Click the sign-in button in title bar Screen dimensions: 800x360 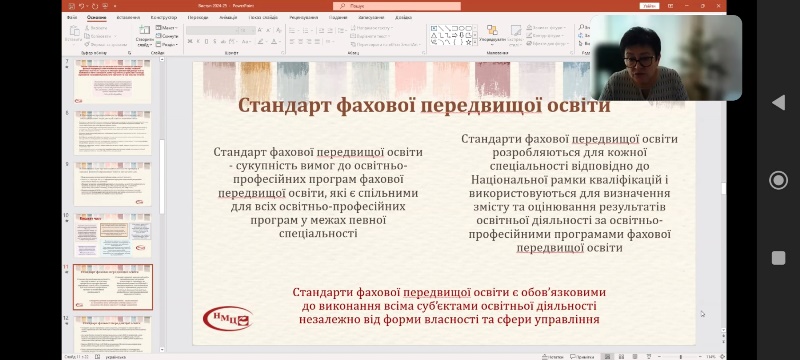[x=649, y=6]
